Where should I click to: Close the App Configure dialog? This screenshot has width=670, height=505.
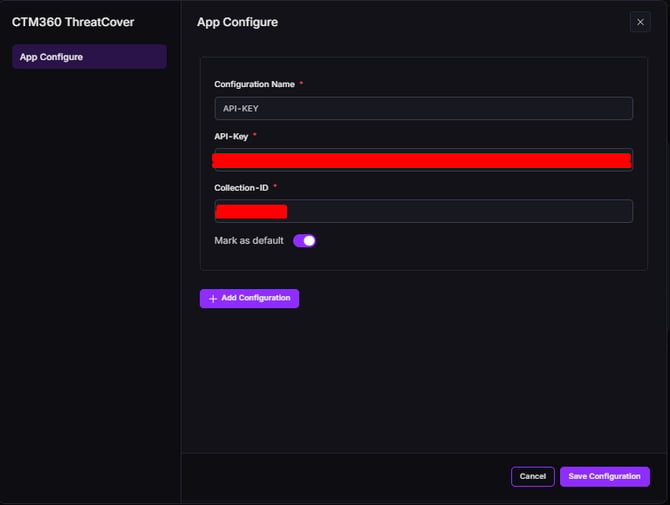pyautogui.click(x=640, y=22)
